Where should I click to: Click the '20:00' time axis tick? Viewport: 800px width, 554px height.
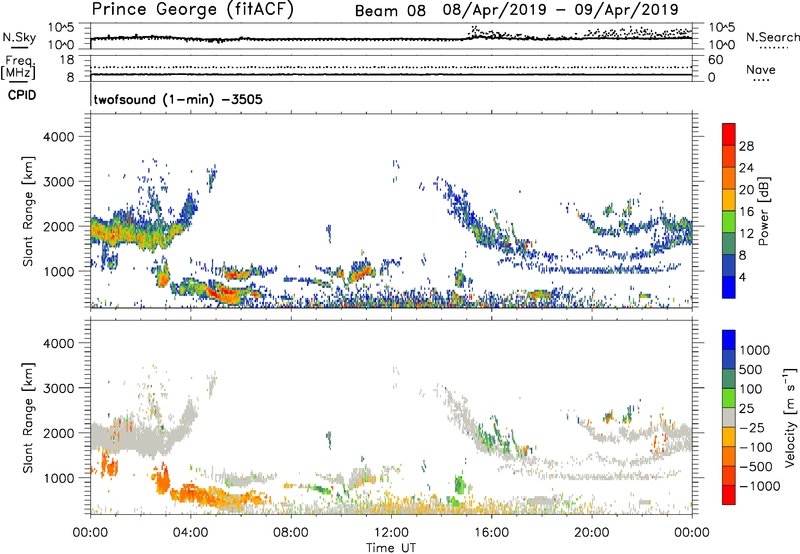(592, 533)
